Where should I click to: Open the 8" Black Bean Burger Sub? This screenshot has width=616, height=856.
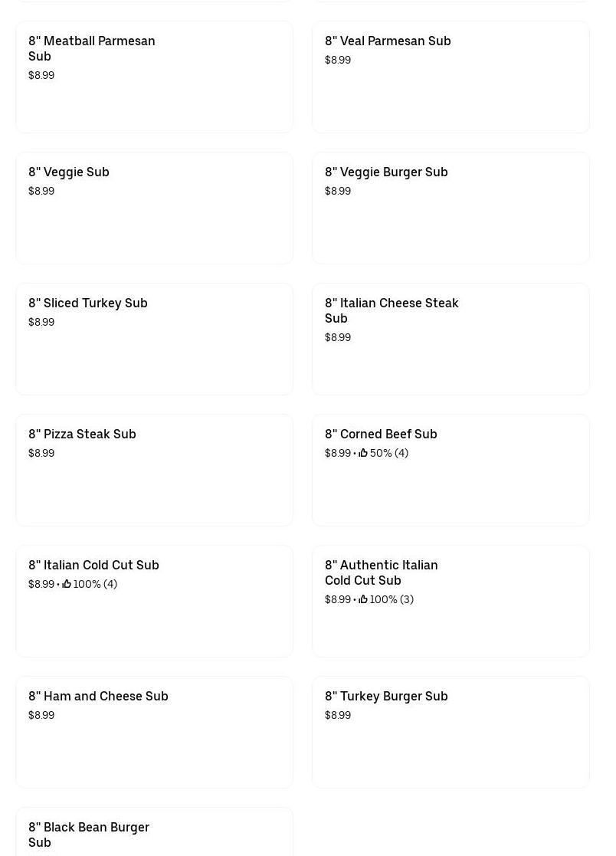tap(89, 834)
